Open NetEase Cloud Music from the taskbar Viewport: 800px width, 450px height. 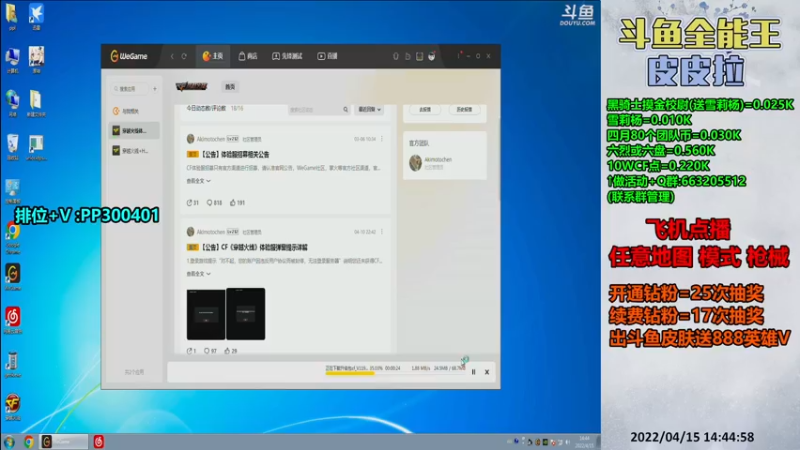(x=98, y=441)
